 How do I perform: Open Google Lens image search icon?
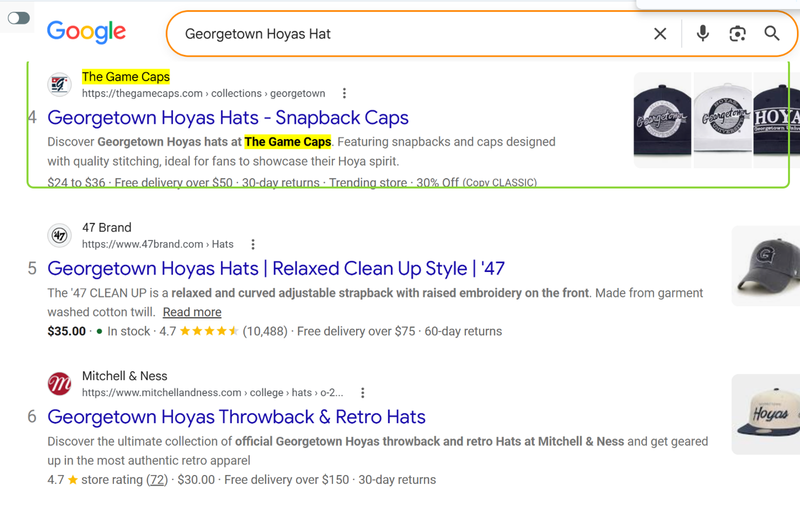pyautogui.click(x=737, y=34)
